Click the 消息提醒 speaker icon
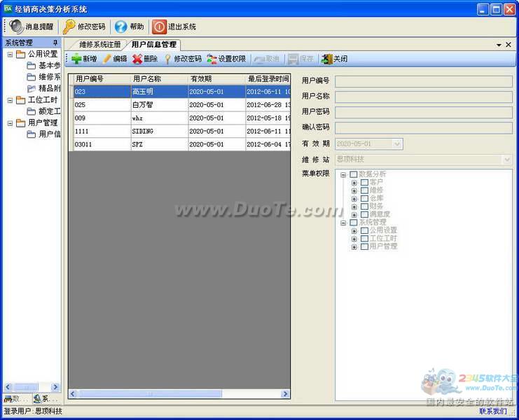Image resolution: width=519 pixels, height=420 pixels. 16,27
